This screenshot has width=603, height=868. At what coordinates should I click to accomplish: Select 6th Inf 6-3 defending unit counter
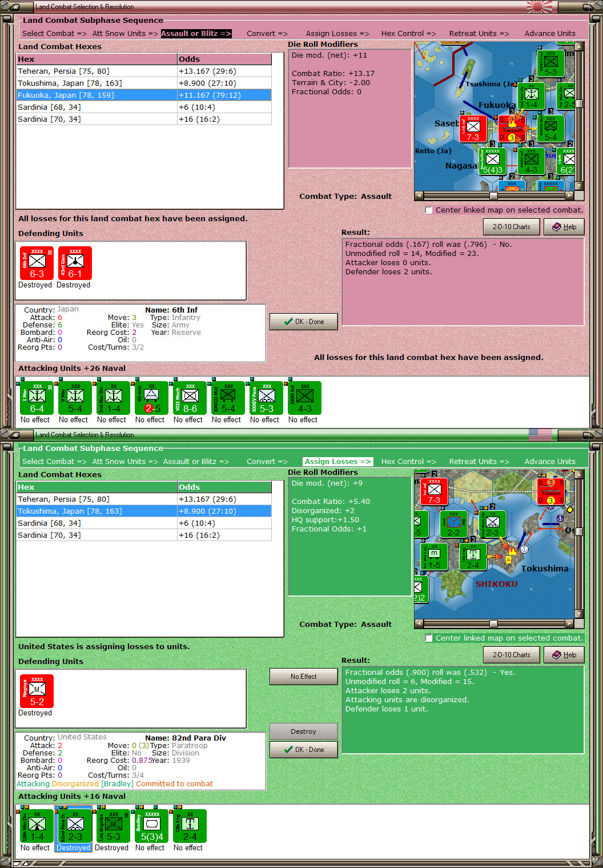pos(37,263)
